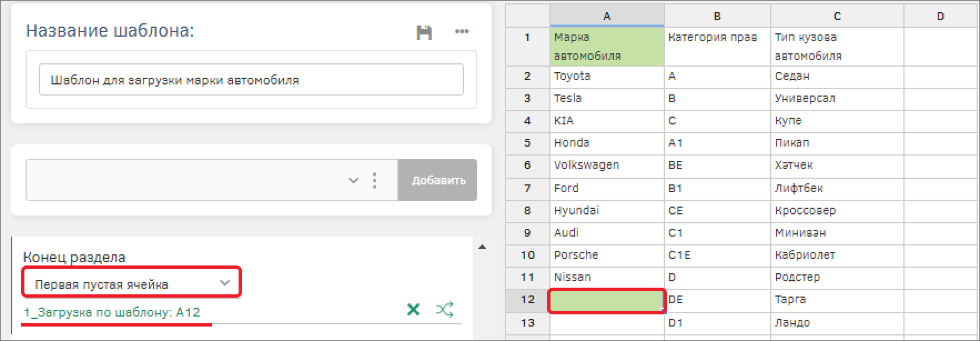Remove the A12 binding with green X icon
This screenshot has width=980, height=341.
tap(413, 310)
